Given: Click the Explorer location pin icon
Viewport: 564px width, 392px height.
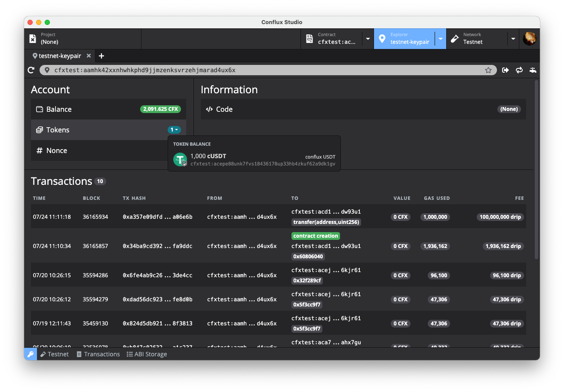Looking at the screenshot, I should coord(382,39).
